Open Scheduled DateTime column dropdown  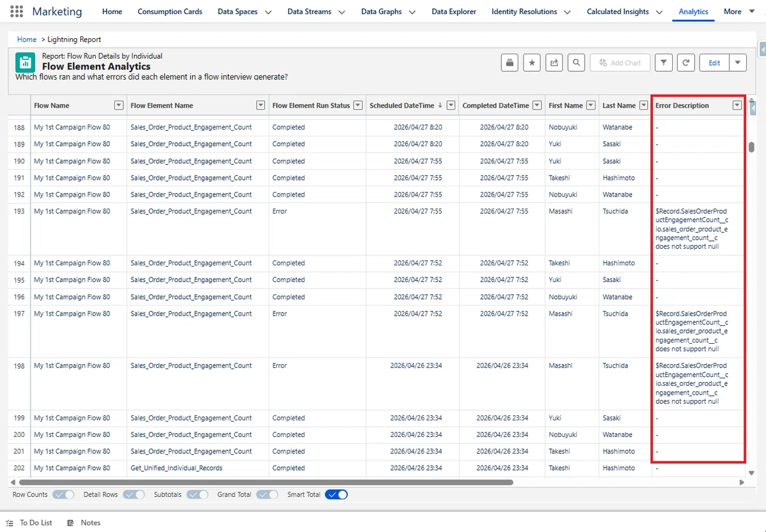[451, 105]
